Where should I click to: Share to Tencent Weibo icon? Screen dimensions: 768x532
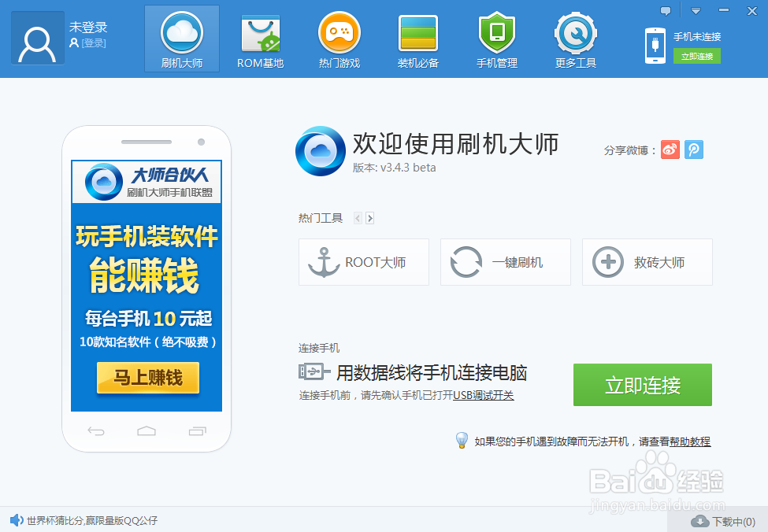point(693,150)
